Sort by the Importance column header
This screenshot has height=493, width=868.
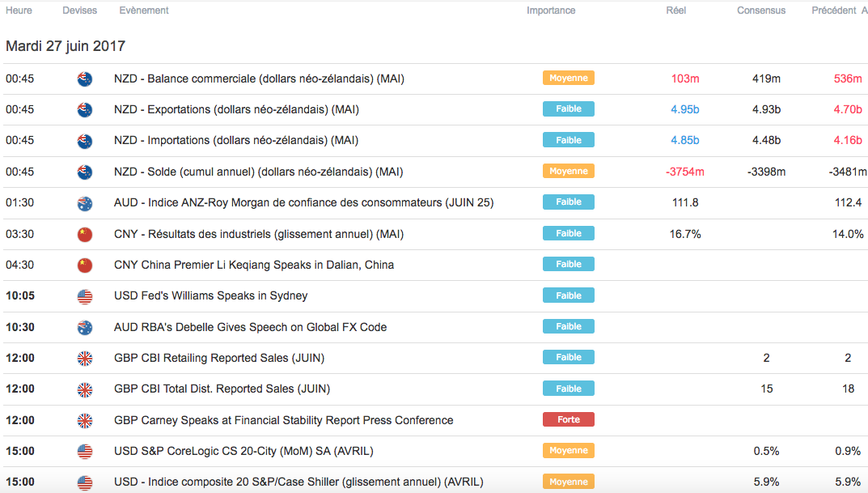click(x=551, y=11)
